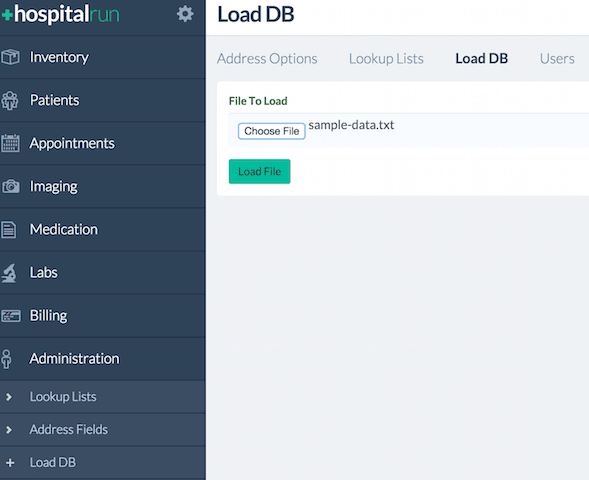Open Medication section

coord(103,229)
